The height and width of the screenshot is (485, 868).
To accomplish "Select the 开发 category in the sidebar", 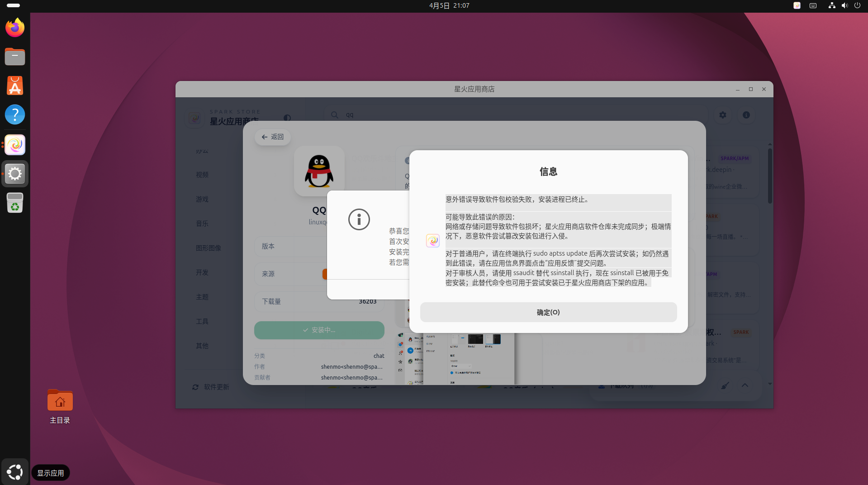I will [x=202, y=272].
